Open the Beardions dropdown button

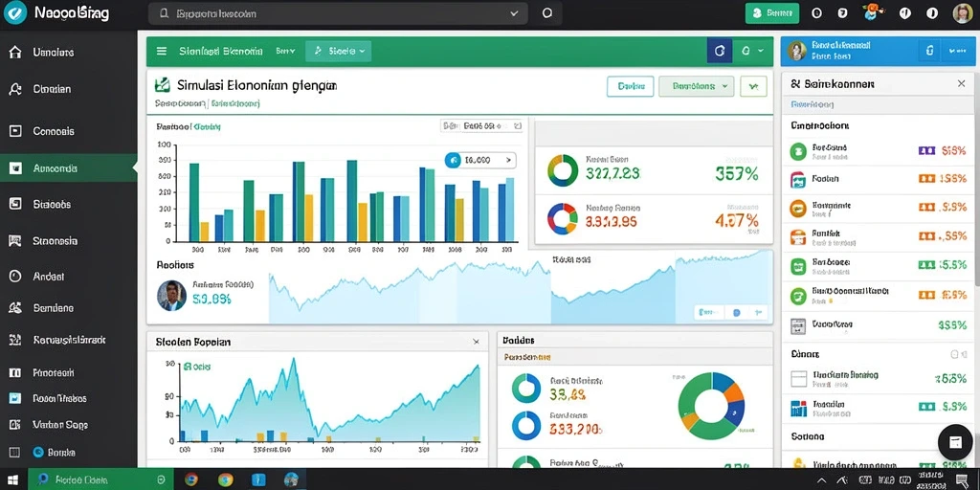point(697,86)
